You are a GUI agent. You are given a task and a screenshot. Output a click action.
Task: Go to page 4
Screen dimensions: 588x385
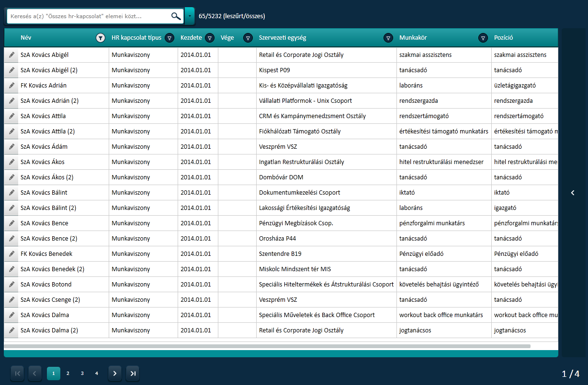tap(97, 374)
